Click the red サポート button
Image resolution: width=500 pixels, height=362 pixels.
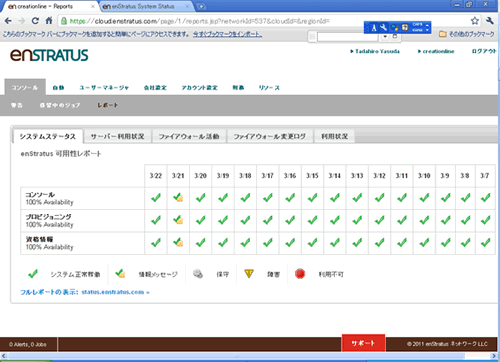point(363,343)
